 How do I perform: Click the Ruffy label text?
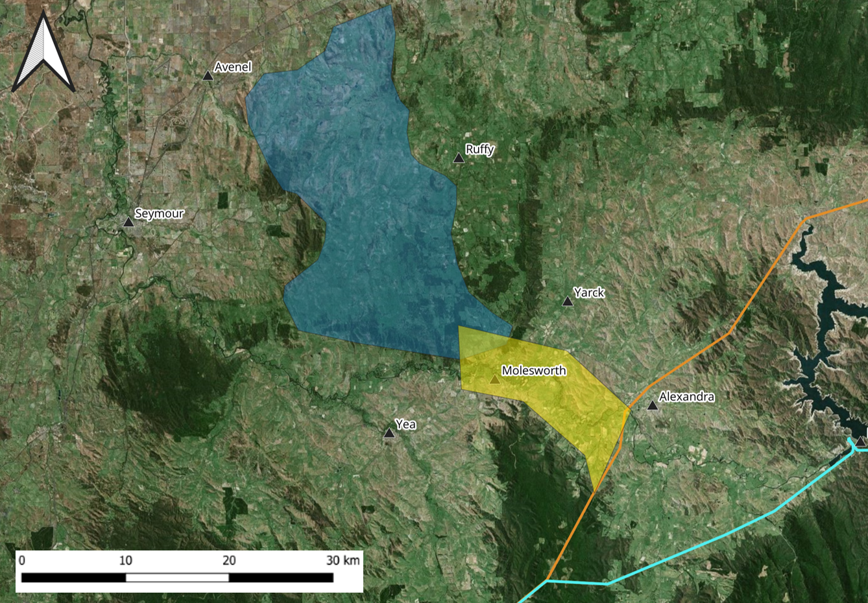[x=480, y=149]
